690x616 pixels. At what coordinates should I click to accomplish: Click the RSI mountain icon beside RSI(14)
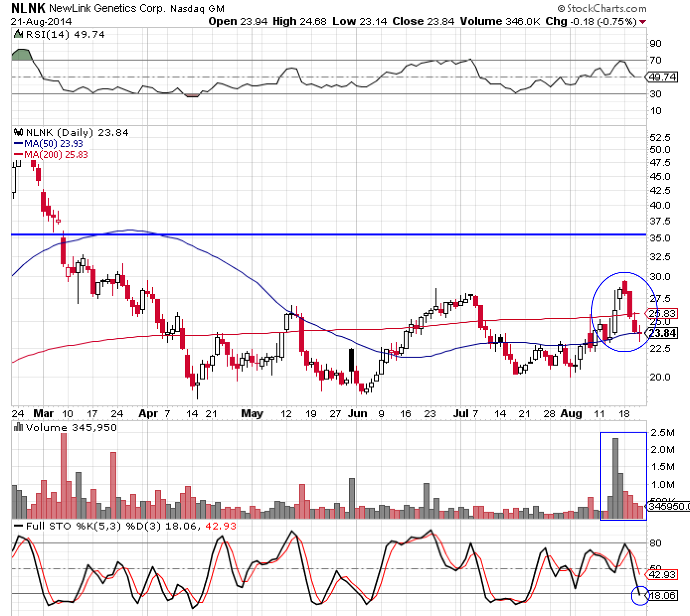click(18, 34)
